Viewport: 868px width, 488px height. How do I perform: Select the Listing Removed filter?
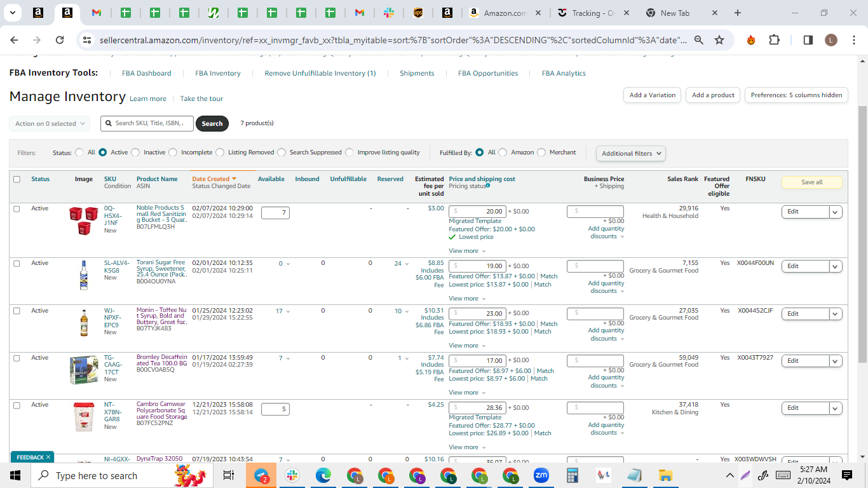[220, 152]
